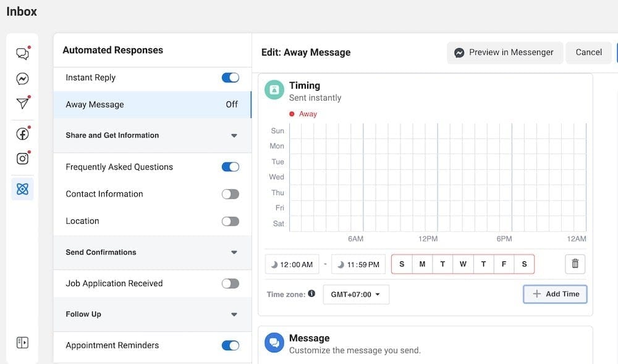The height and width of the screenshot is (364, 618).
Task: Select Frequently Asked Questions item
Action: (x=152, y=167)
